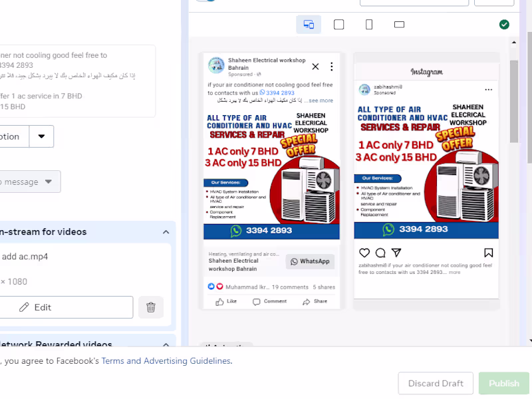Click the '19 comments' count text
This screenshot has height=399, width=532.
point(290,287)
